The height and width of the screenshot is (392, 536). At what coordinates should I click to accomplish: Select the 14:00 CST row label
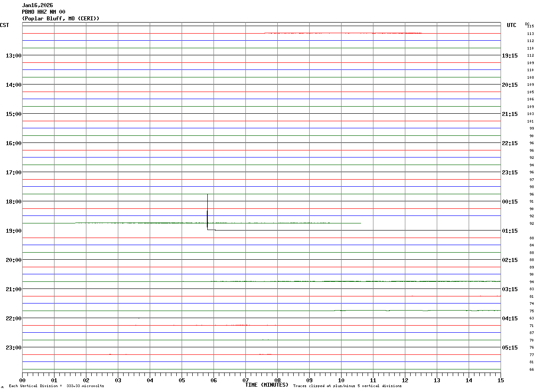coord(14,85)
